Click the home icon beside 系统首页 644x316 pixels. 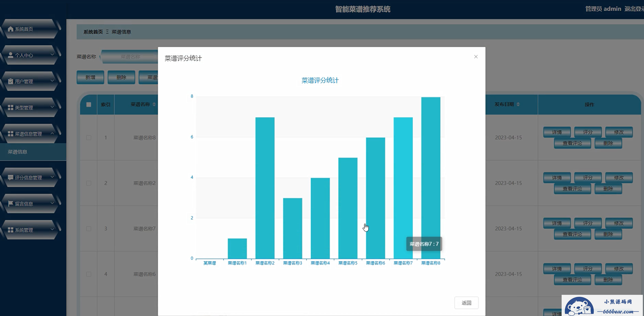point(10,29)
